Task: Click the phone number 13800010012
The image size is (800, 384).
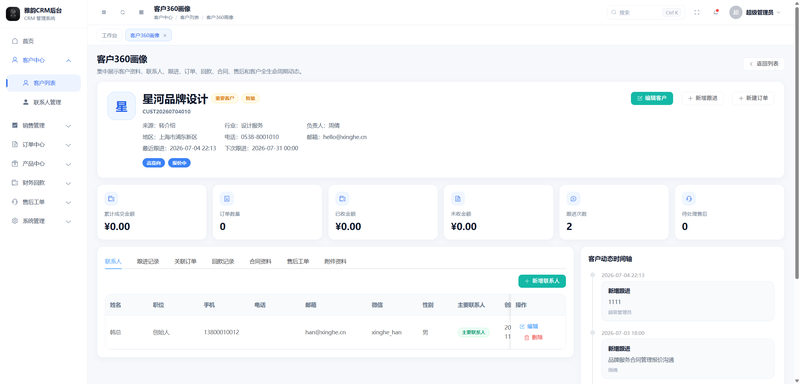Action: pyautogui.click(x=221, y=332)
